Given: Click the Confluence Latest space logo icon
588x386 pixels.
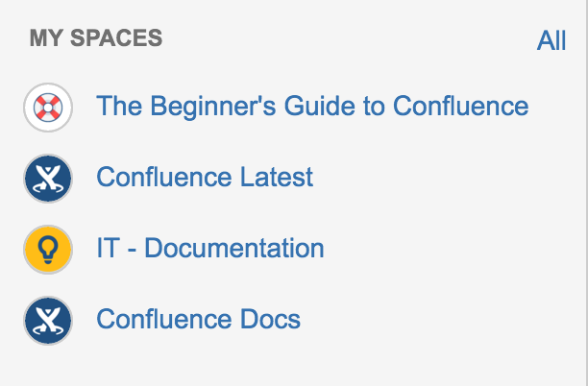Looking at the screenshot, I should 47,178.
